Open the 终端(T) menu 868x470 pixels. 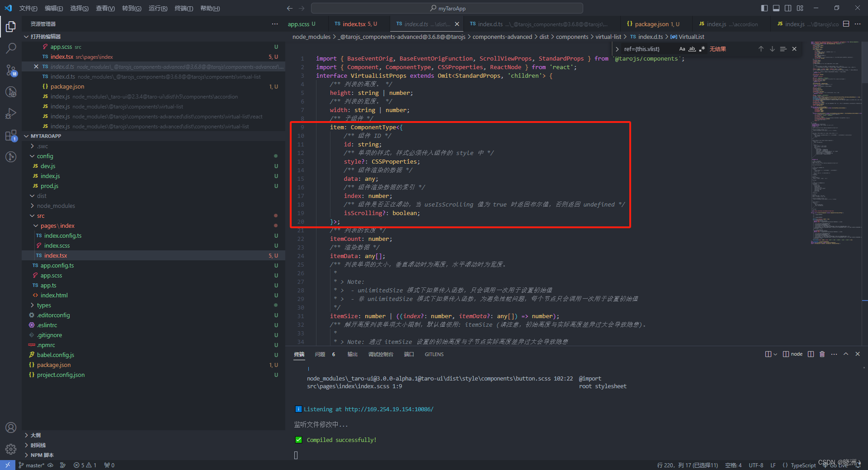(x=184, y=8)
